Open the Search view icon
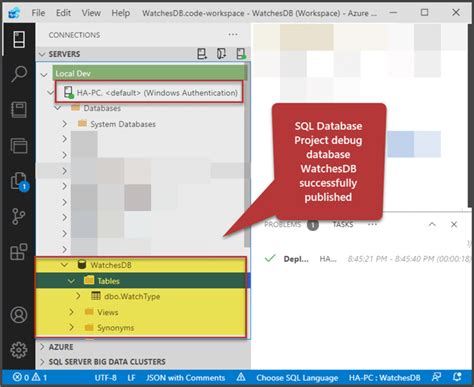474x387 pixels. click(19, 74)
